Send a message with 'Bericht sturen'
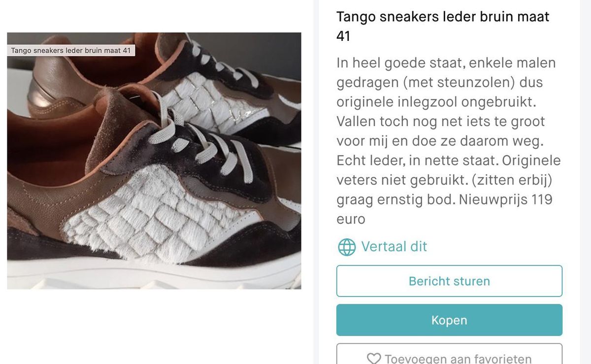Screen dimensions: 591x364 point(449,281)
